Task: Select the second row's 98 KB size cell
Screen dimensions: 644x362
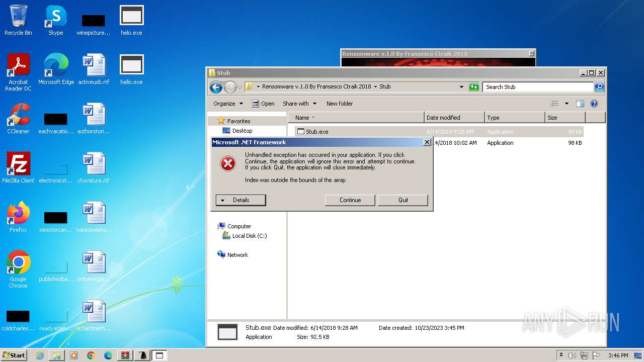Action: click(575, 143)
